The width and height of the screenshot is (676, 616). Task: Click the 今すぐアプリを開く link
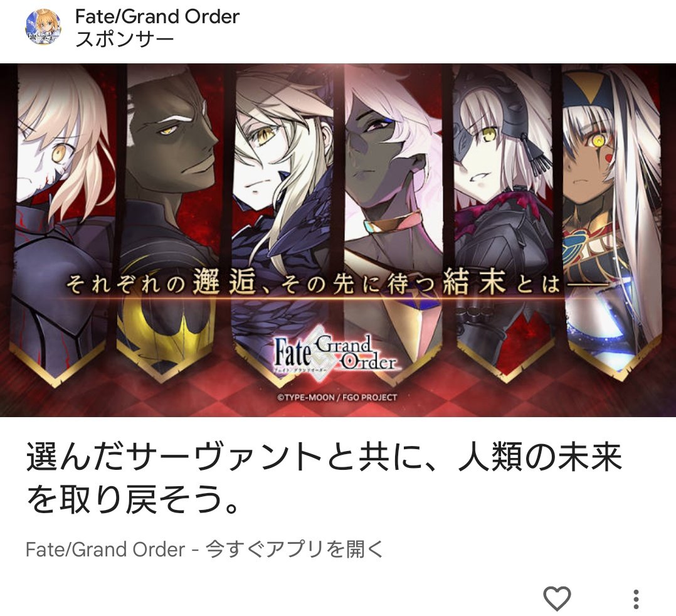tap(295, 549)
